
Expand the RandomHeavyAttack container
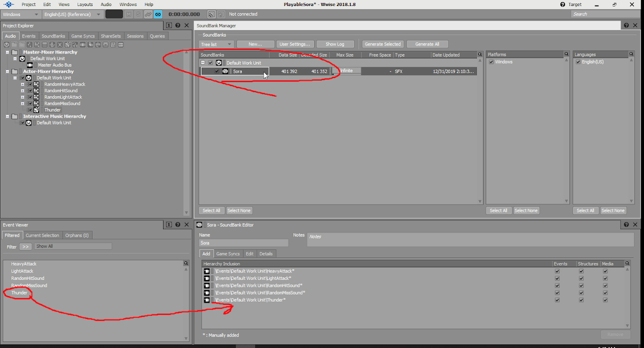[x=23, y=84]
